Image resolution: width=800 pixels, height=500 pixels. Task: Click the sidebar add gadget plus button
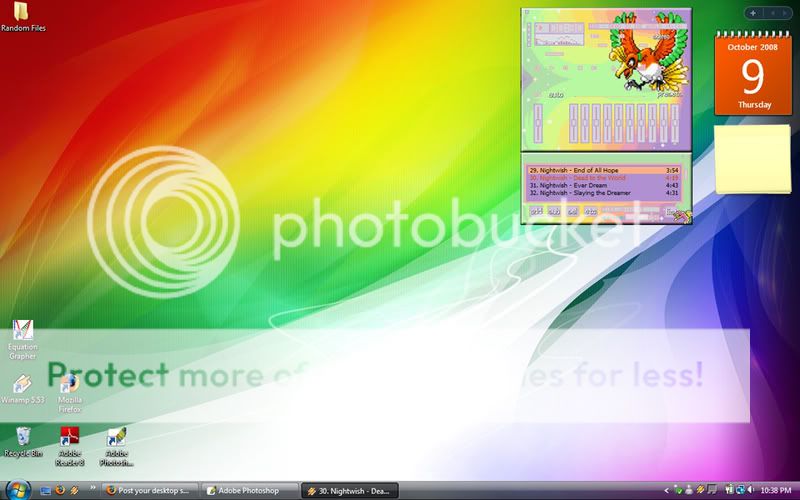753,13
